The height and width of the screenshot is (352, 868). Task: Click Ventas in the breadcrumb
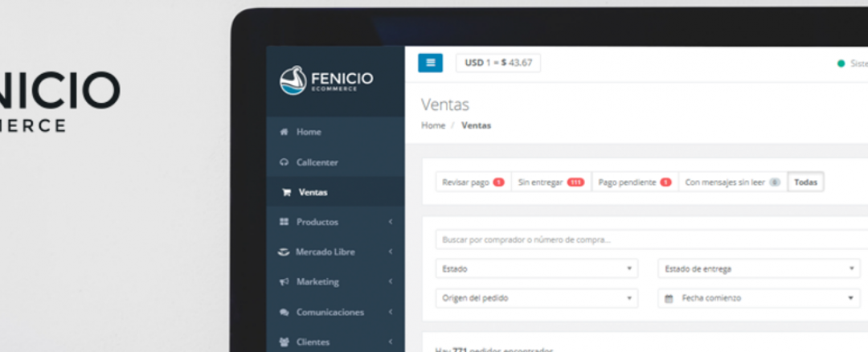(x=476, y=125)
